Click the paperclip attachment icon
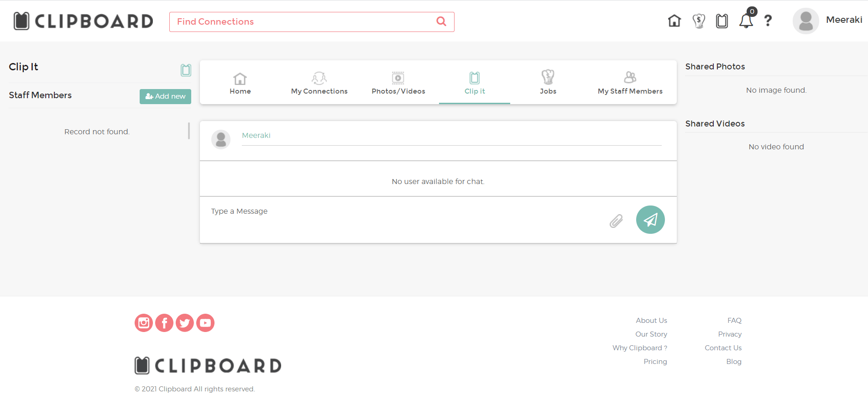868x411 pixels. (x=616, y=221)
